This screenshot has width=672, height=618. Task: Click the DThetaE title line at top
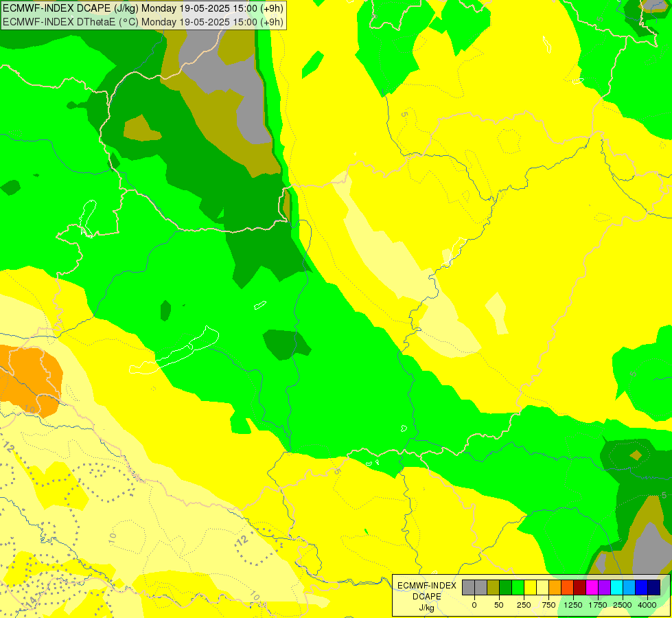[143, 21]
